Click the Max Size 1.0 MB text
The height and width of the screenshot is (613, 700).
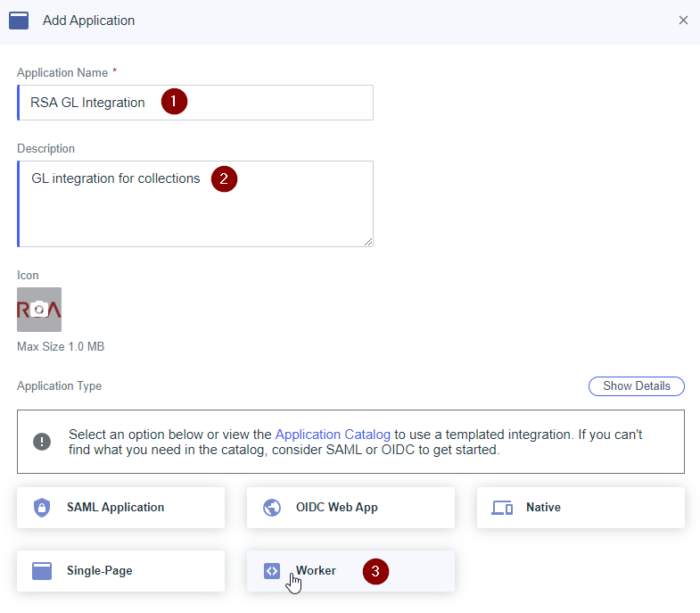click(x=61, y=347)
